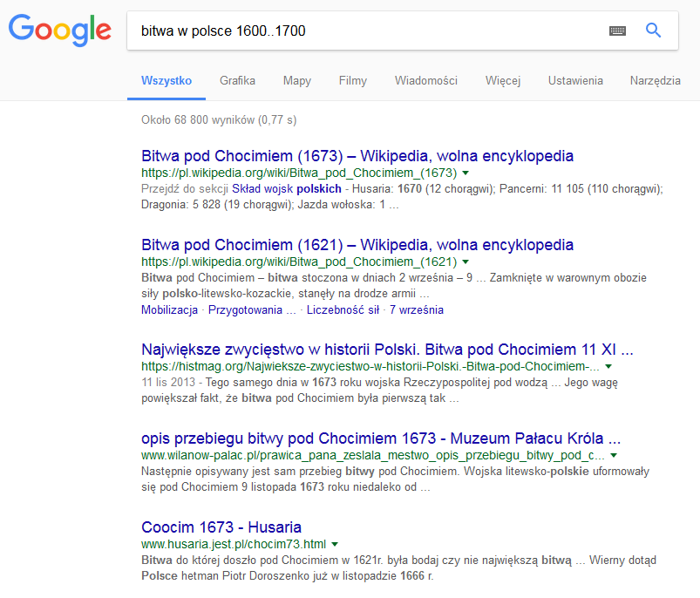Switch to the Wiadomości tab
This screenshot has width=700, height=598.
tap(426, 81)
